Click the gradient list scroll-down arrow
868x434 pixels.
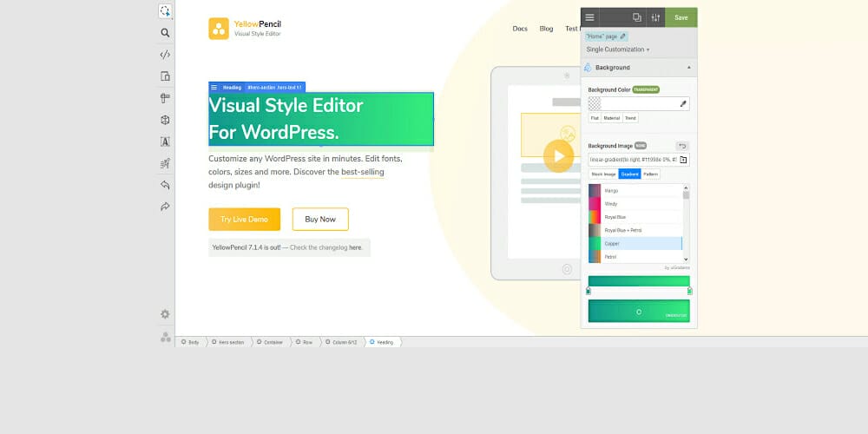tap(686, 259)
